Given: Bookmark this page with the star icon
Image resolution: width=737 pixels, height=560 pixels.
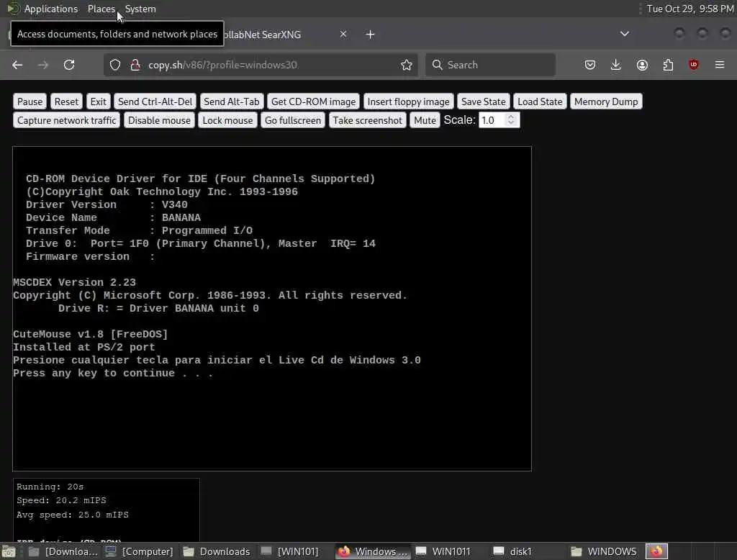Looking at the screenshot, I should point(407,65).
